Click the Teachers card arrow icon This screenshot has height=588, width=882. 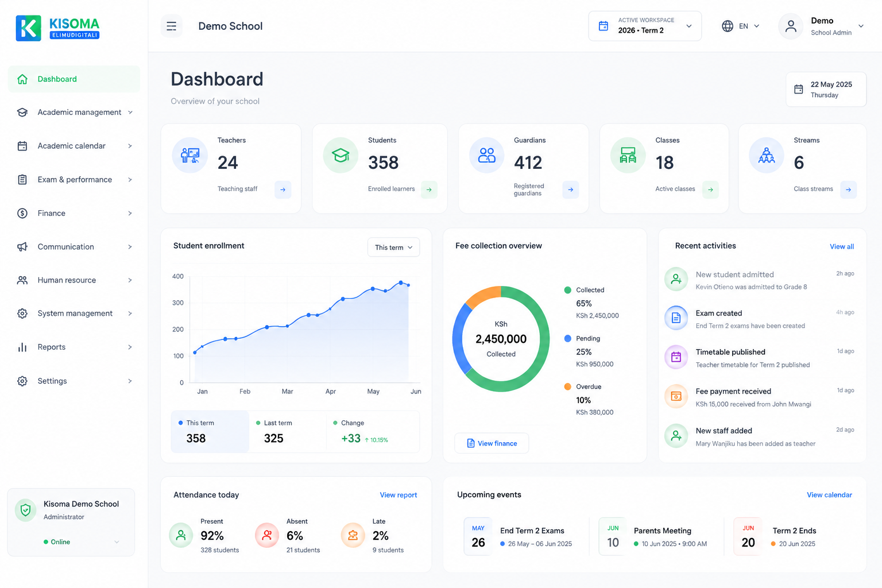point(283,189)
